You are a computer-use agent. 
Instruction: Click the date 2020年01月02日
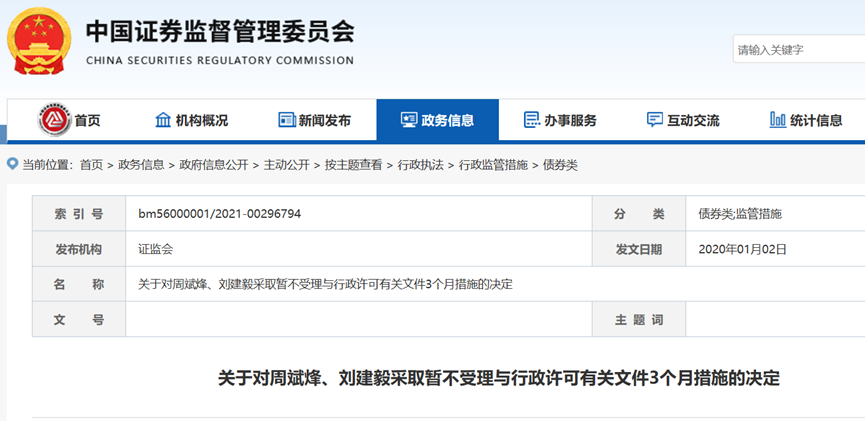point(743,249)
